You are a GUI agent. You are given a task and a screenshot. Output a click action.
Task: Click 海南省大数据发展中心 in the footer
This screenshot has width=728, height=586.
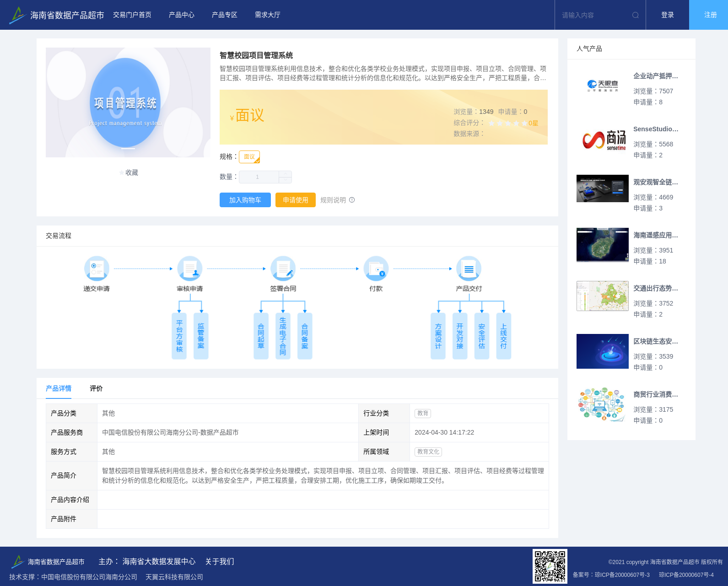click(x=159, y=561)
